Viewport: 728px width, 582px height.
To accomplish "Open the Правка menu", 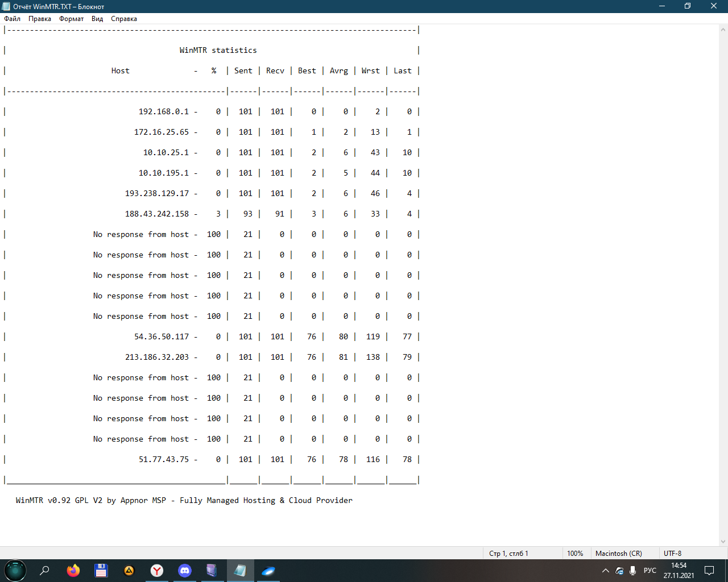I will (x=40, y=19).
